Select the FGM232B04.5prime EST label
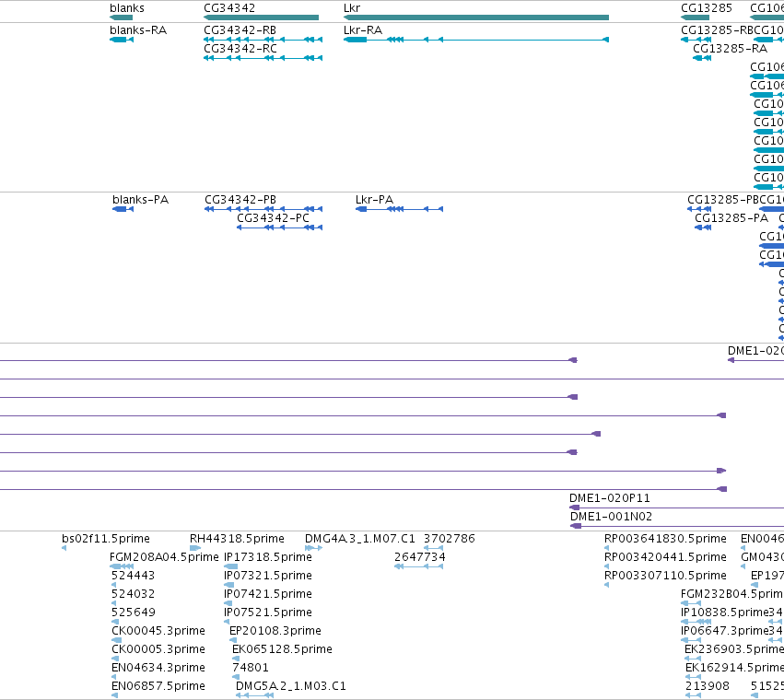 point(732,594)
